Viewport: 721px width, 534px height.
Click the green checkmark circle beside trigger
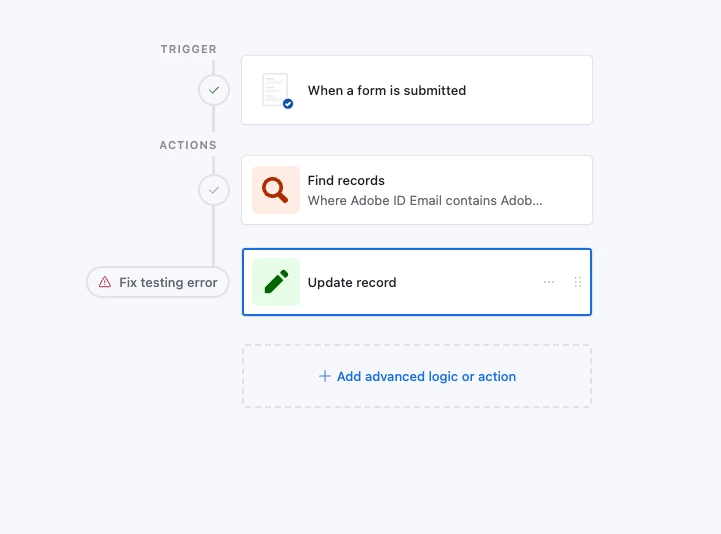[214, 90]
